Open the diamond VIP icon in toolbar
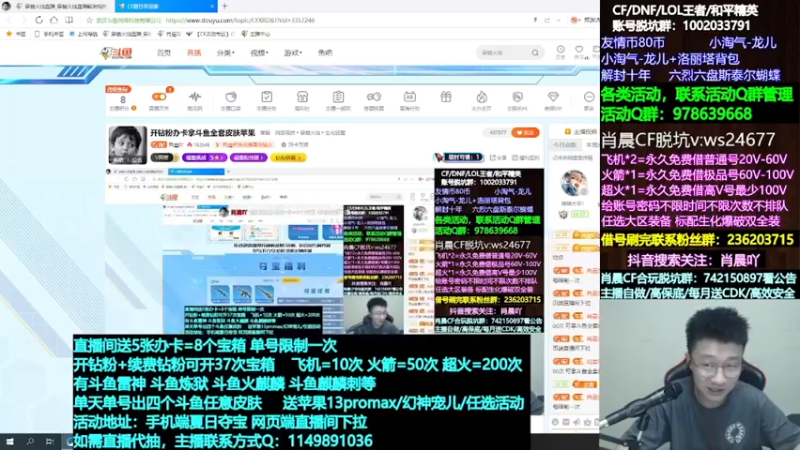Screen dimensions: 800x450 point(553,97)
